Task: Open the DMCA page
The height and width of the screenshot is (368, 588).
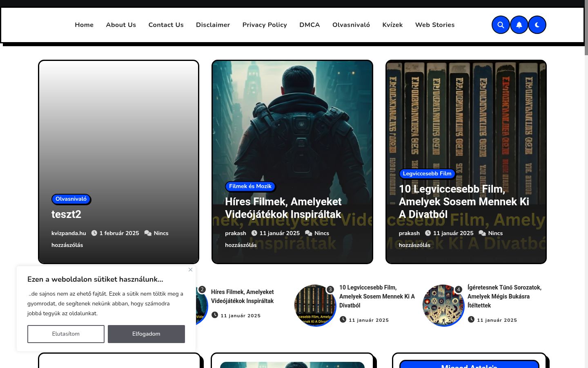Action: pos(310,25)
